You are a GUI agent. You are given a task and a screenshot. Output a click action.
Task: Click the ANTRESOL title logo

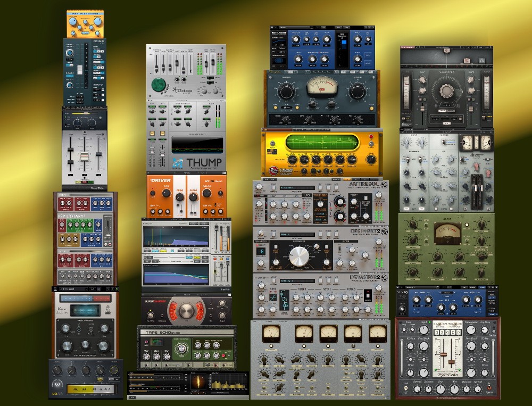point(364,185)
